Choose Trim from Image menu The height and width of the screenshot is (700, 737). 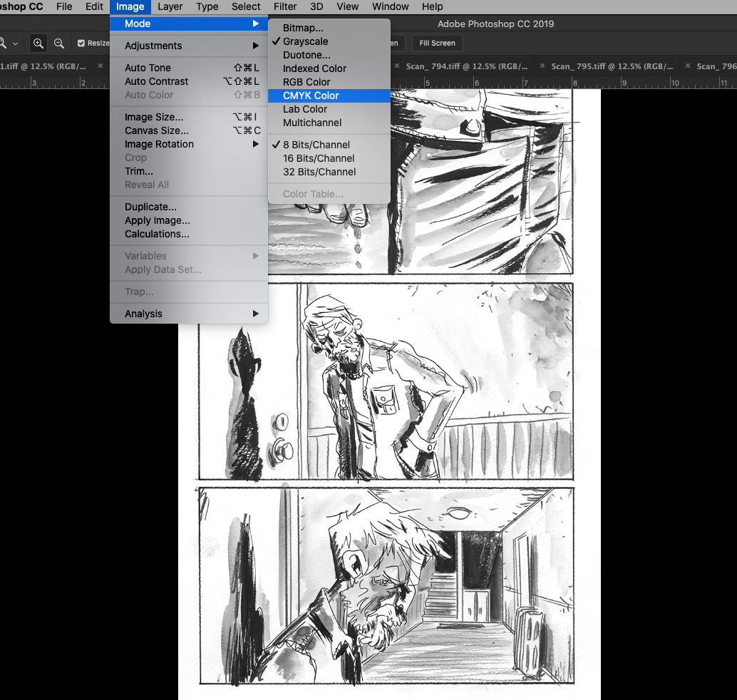click(x=189, y=171)
